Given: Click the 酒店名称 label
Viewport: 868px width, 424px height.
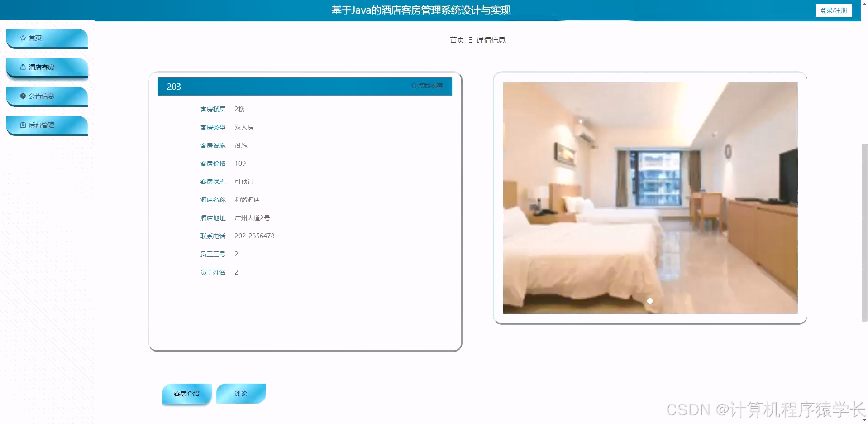Looking at the screenshot, I should 213,200.
